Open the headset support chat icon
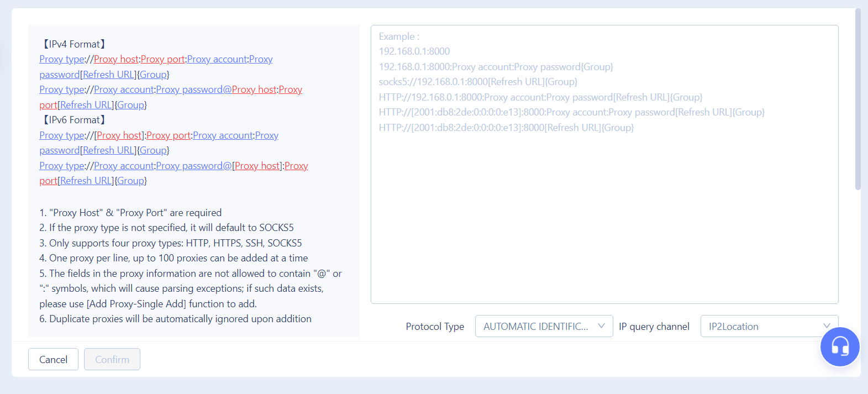Screen dimensions: 868x394 pyautogui.click(x=839, y=347)
